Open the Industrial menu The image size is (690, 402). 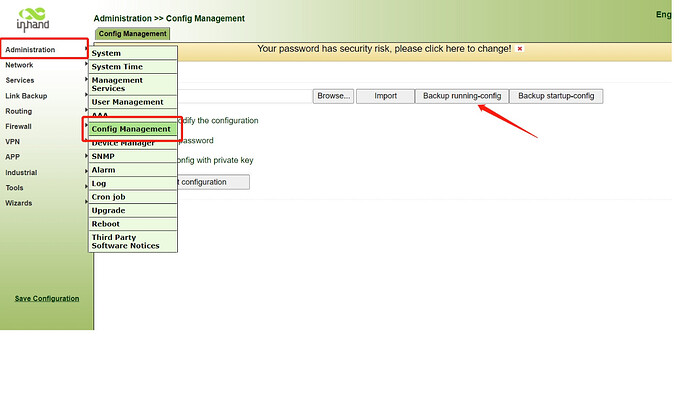click(21, 172)
